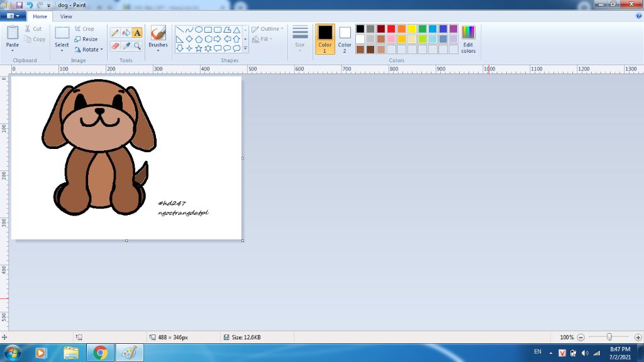Click the Resize button
The height and width of the screenshot is (362, 644).
coord(86,39)
